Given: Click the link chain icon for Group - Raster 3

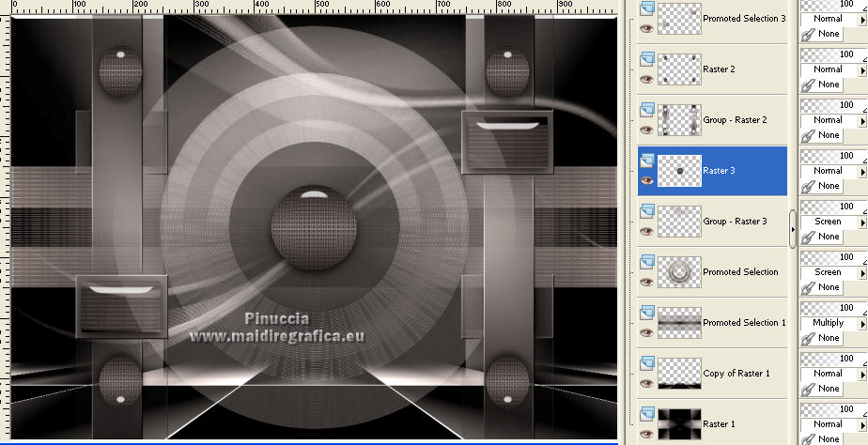Looking at the screenshot, I should pos(809,238).
